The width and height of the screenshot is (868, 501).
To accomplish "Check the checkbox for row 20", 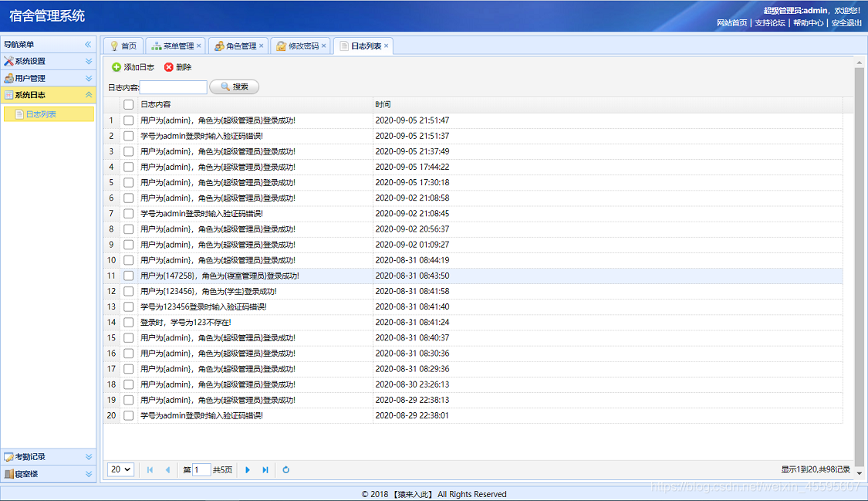I will (128, 415).
